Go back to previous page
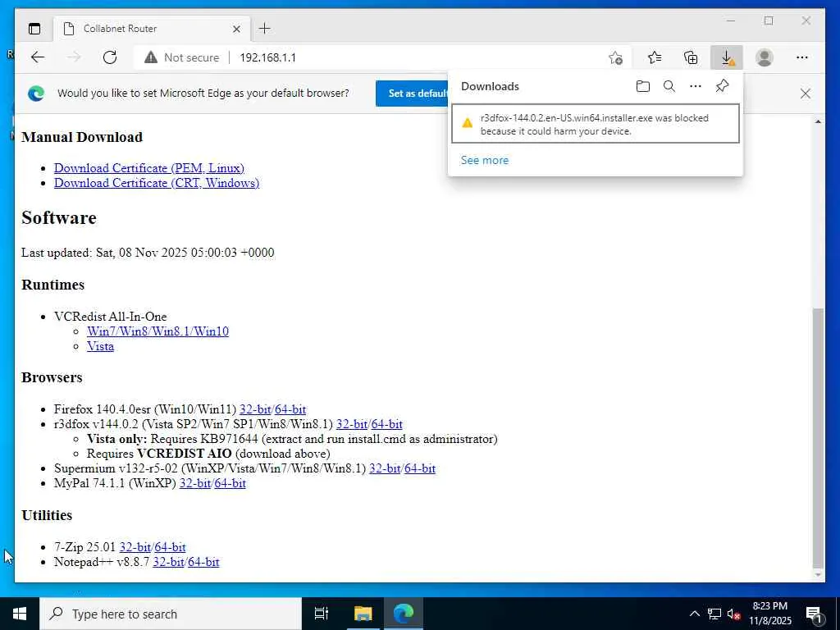The image size is (840, 630). pos(38,57)
